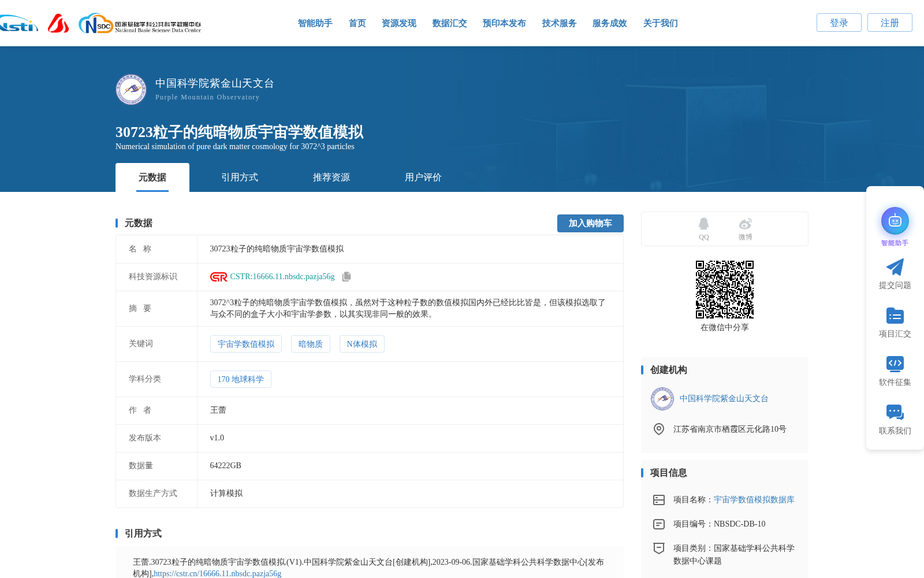Screen dimensions: 924x578
Task: Click the 项目编号 icon
Action: [x=659, y=524]
